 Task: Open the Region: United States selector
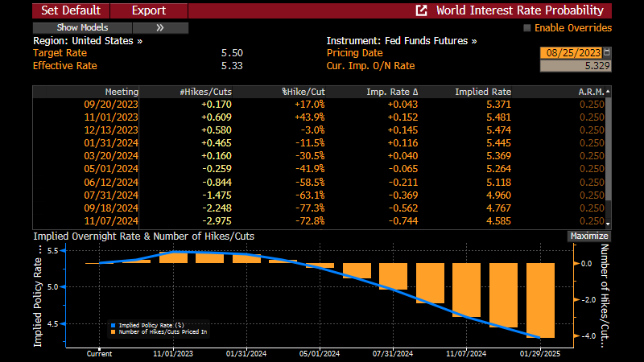point(88,40)
